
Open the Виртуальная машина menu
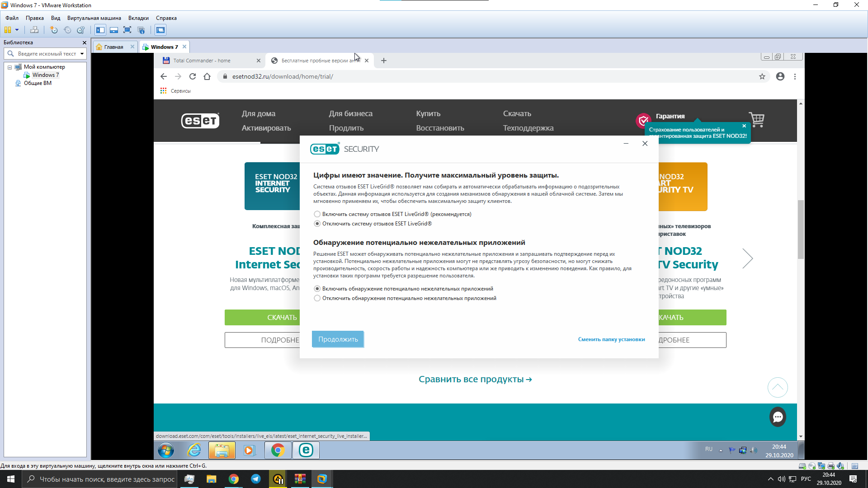tap(94, 18)
